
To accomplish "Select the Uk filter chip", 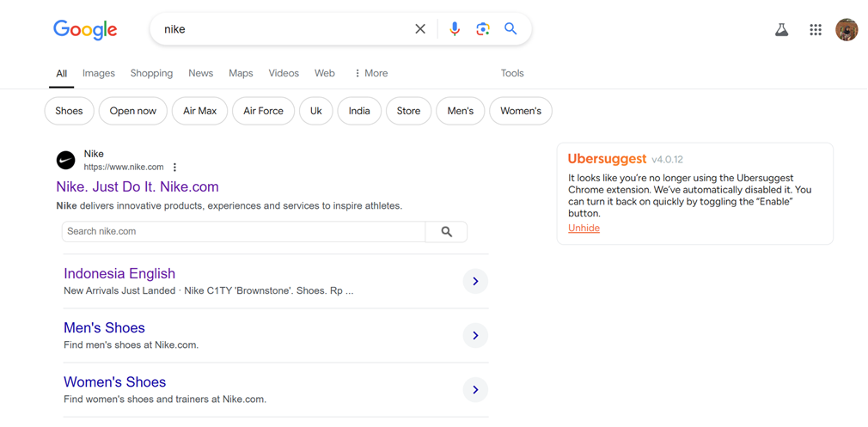I will [316, 111].
